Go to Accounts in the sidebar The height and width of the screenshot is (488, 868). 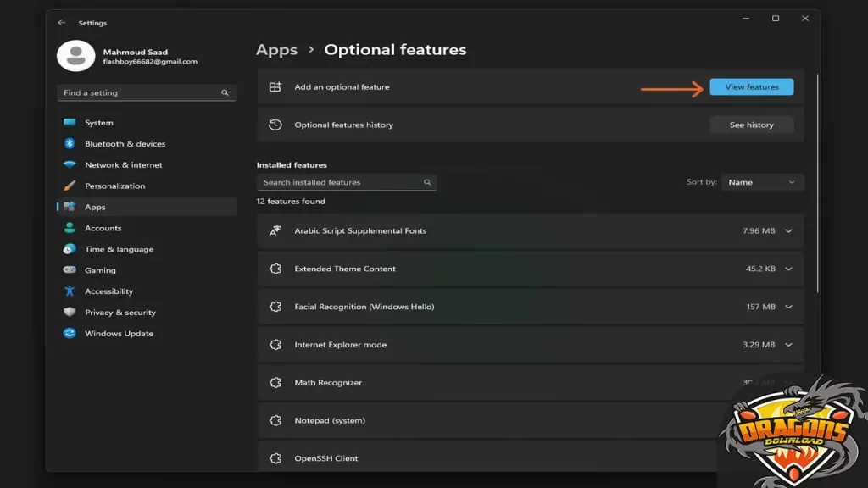[x=103, y=228]
